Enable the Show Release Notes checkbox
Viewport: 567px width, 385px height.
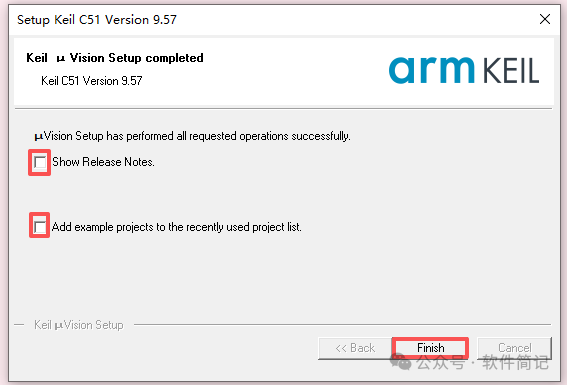(x=40, y=162)
